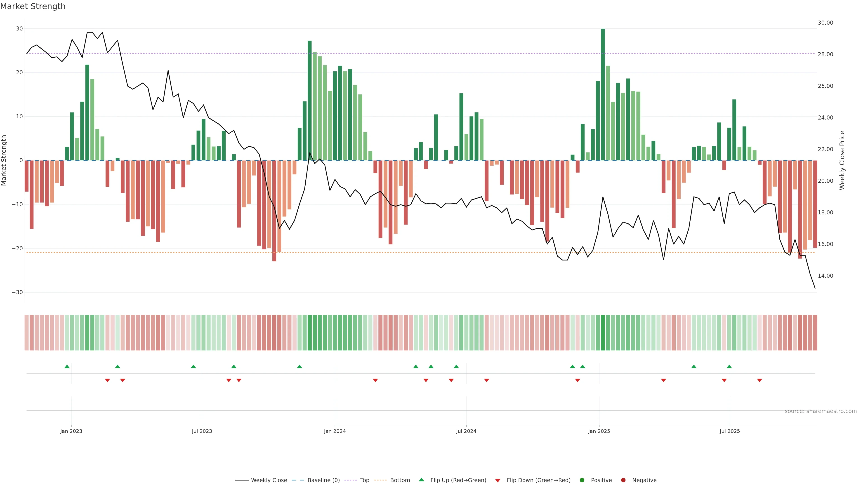
Task: Click the Weekly Close Price axis title
Action: (x=842, y=160)
